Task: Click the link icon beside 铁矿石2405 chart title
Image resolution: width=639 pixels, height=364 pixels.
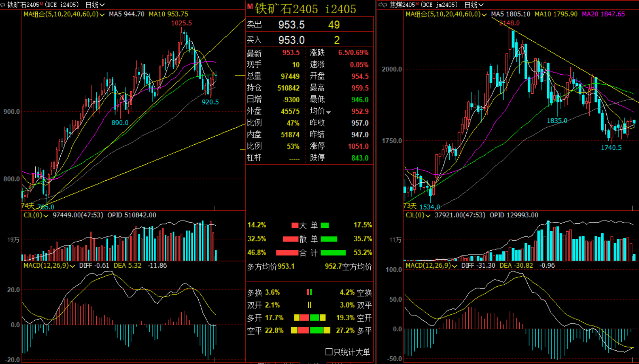Action: click(3, 5)
